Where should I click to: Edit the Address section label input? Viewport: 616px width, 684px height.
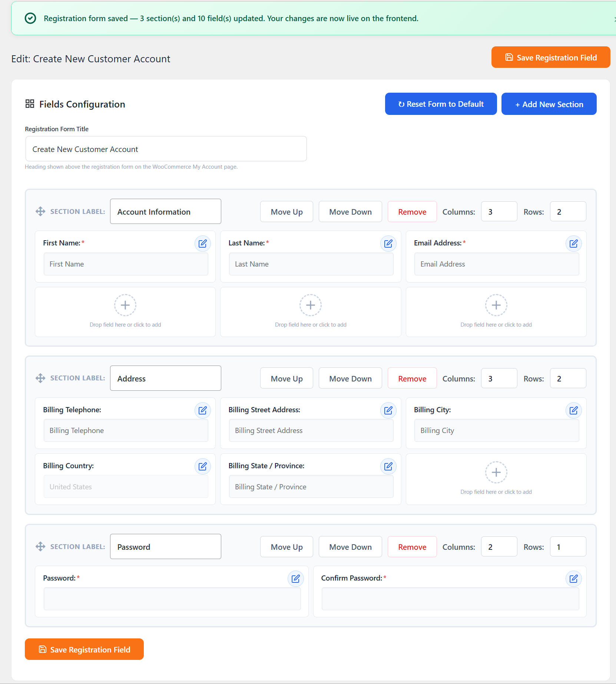tap(166, 378)
